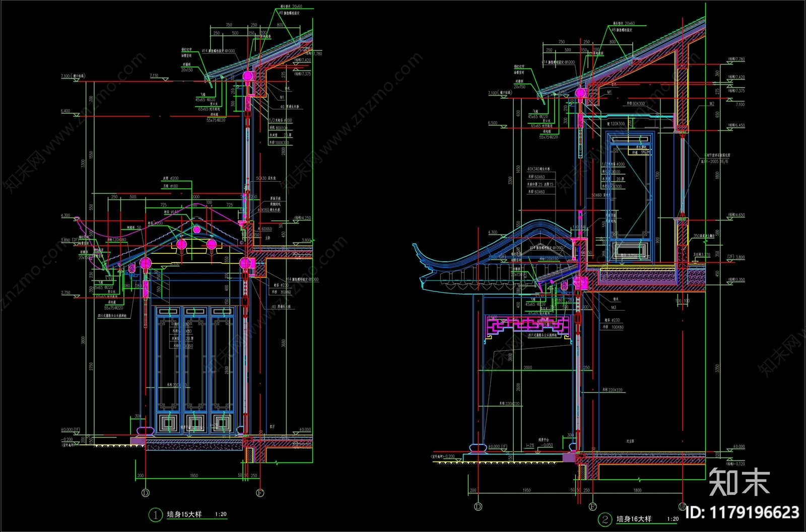Select the (结构)6.450 level label
Image resolution: width=806 pixels, height=532 pixels.
coord(736,125)
